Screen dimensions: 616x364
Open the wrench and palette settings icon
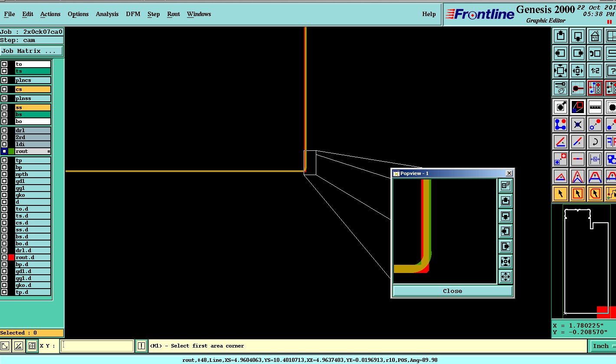coord(560,88)
